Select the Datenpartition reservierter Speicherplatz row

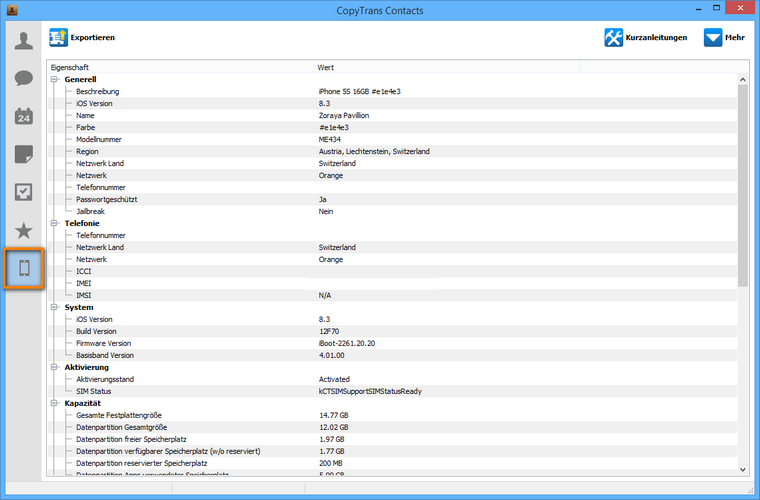pos(393,463)
